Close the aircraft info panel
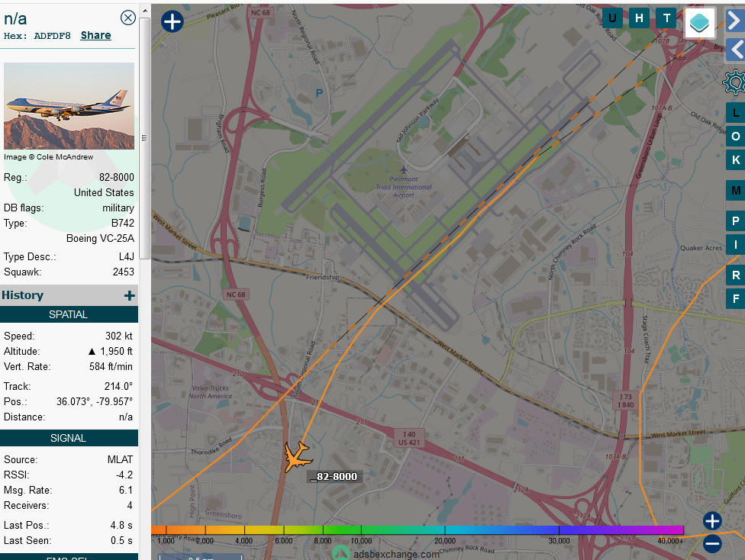This screenshot has width=745, height=560. point(127,18)
